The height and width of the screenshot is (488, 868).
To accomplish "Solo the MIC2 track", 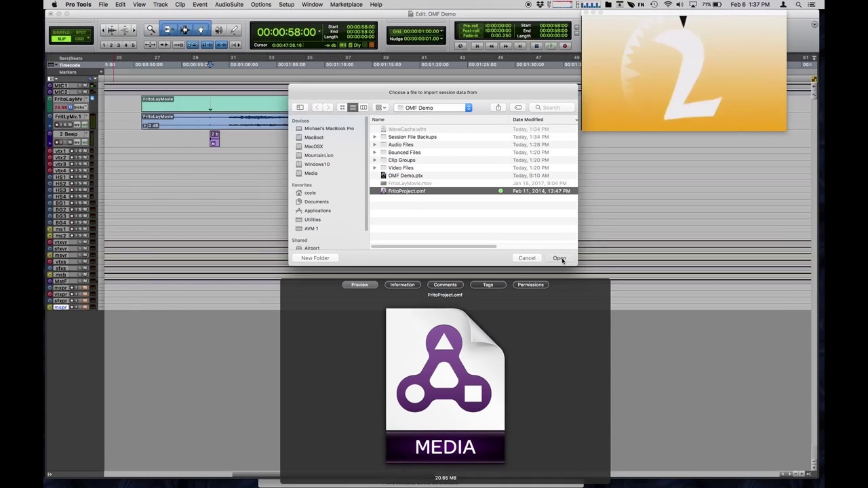I will click(80, 91).
